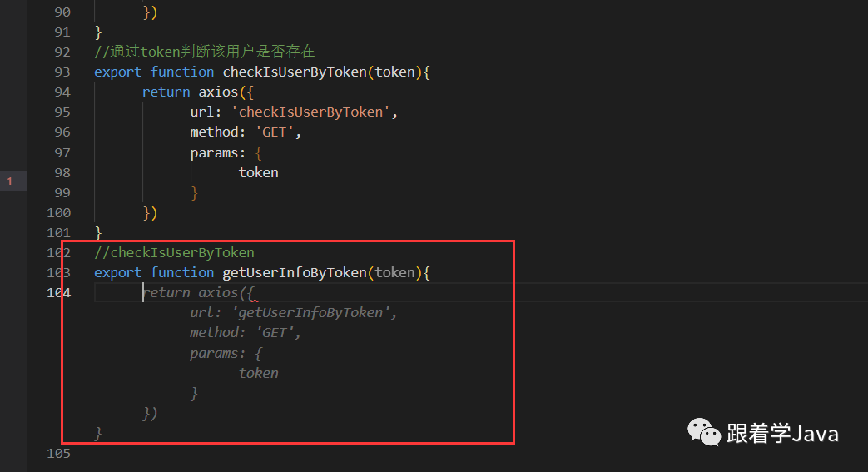The height and width of the screenshot is (472, 868).
Task: Click the function name getUserInfoByToken on line 103
Action: coord(295,272)
